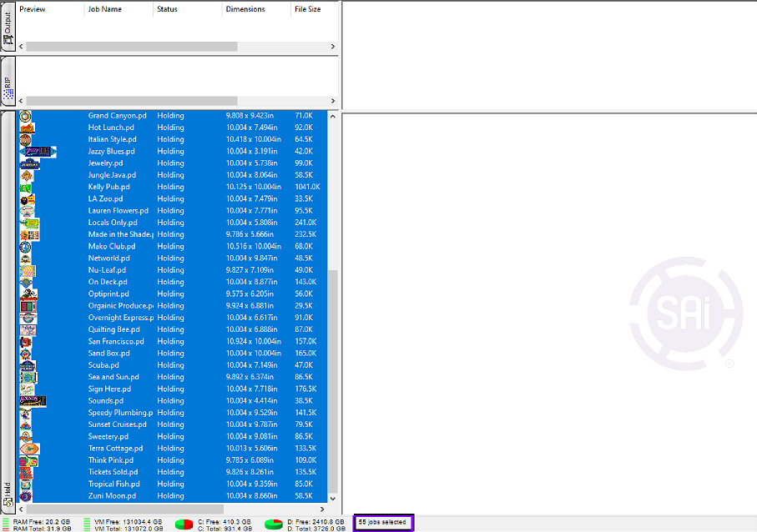The image size is (757, 532).
Task: Open the RIP queue side tab
Action: 8,81
